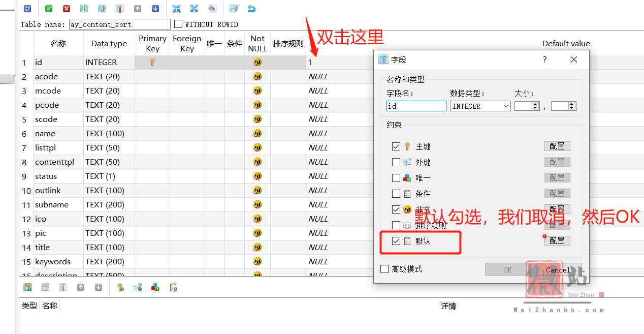Click the blue move column down arrow

(155, 9)
